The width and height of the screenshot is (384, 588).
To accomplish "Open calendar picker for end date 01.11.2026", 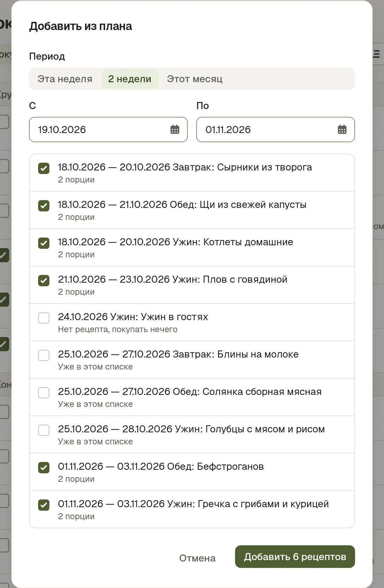I will point(342,130).
